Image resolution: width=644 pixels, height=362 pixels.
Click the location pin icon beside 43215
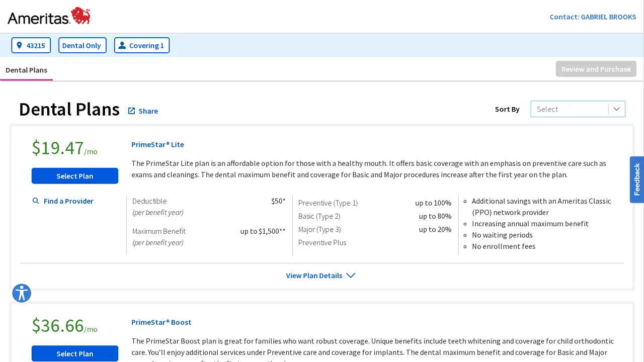coord(19,45)
